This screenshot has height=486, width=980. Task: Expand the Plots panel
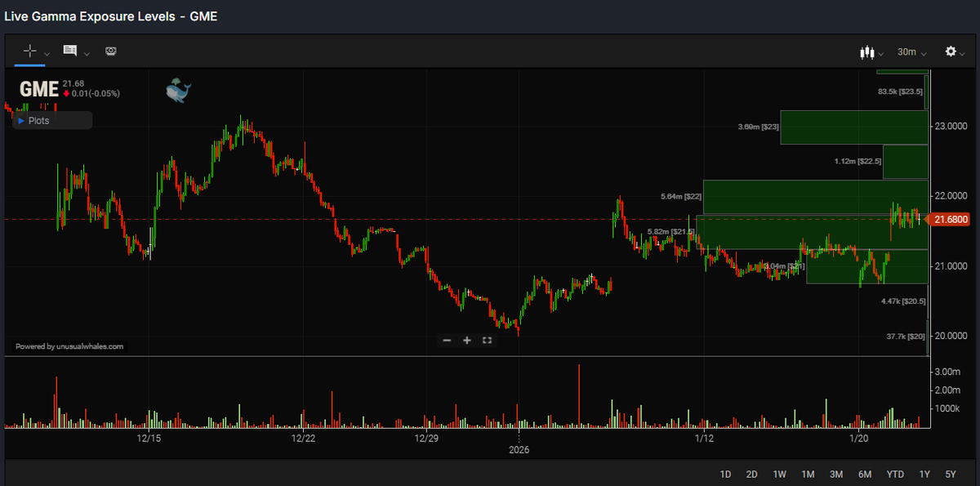click(x=52, y=120)
